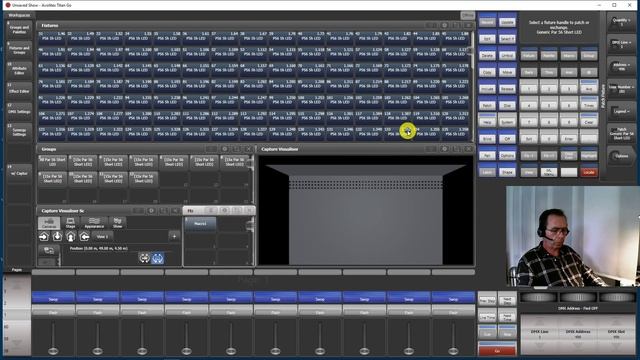Click down-arrow camera view icon
640x360 pixels.
(57, 236)
